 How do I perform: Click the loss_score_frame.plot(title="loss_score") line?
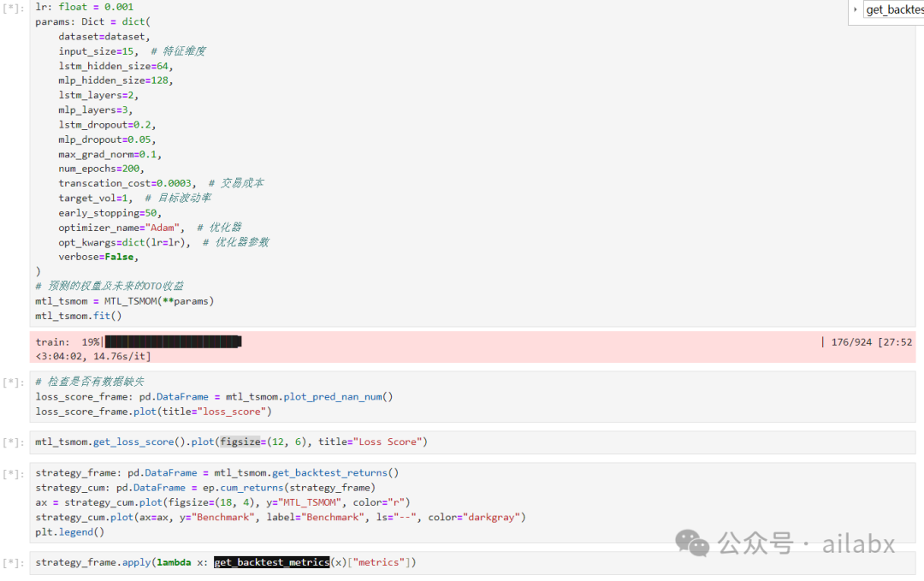point(153,412)
